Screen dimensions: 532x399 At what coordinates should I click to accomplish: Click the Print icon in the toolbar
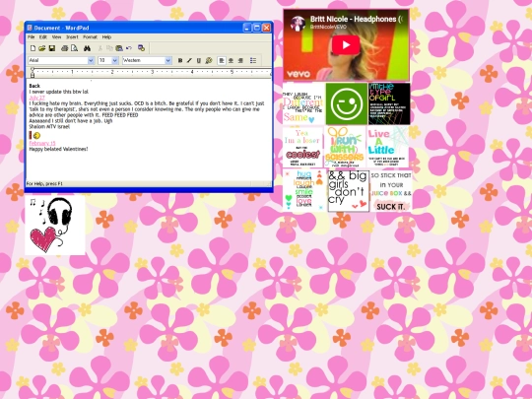[x=64, y=48]
